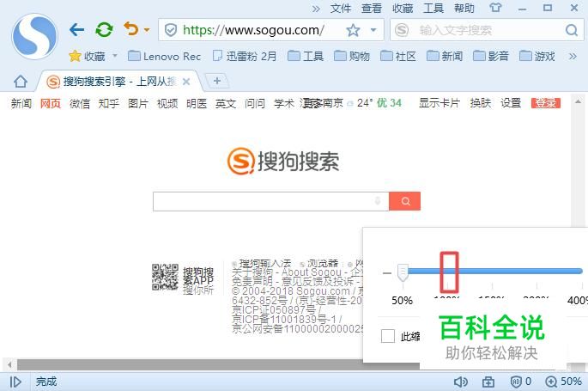Go back with the blue arrow

click(76, 29)
